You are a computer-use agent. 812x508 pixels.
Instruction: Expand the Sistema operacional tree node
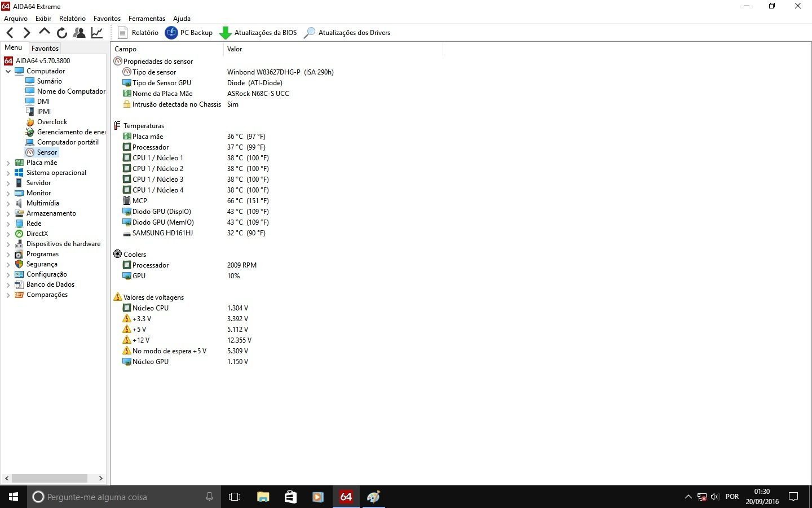coord(8,173)
